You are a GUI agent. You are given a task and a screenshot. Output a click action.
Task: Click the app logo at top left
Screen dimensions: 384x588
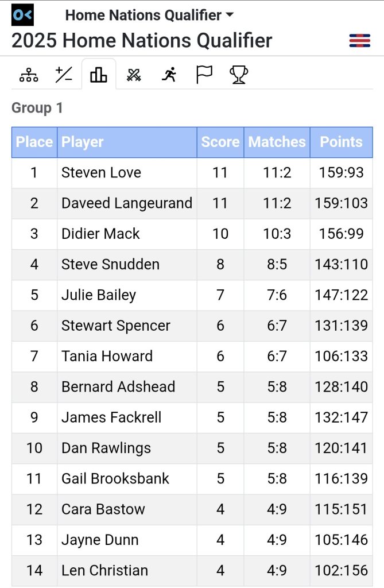pyautogui.click(x=22, y=15)
